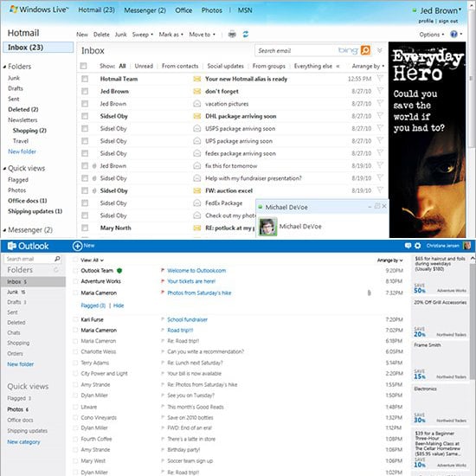
Task: Click Michael DeVoe's avatar in chat window
Action: 267,227
